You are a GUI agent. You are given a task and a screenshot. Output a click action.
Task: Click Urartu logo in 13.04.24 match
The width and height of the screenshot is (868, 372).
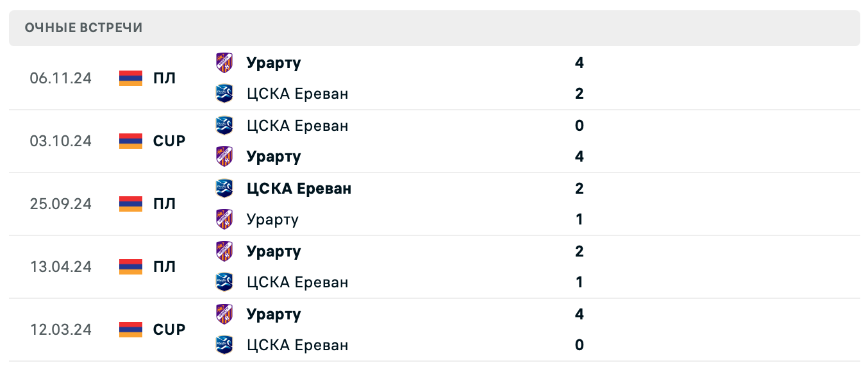[x=224, y=251]
